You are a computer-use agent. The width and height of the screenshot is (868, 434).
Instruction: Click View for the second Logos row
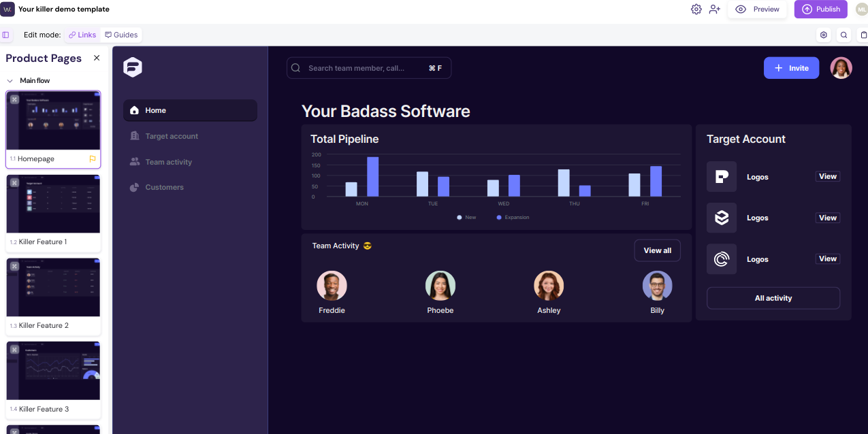[x=828, y=218]
